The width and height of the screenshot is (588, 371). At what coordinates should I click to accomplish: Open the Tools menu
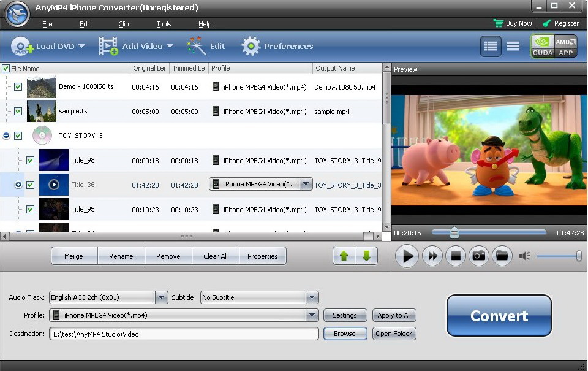tap(164, 24)
